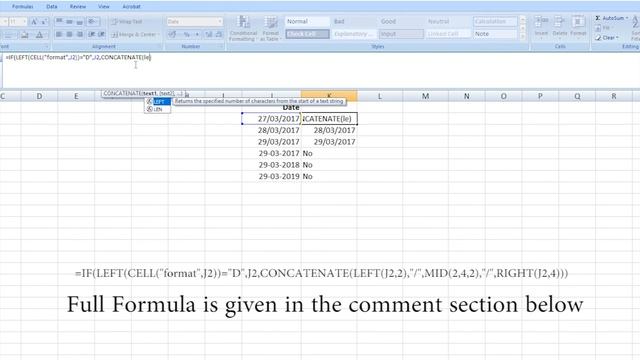Expand the cell styles gallery More arrow
Viewport: 640px width, 360px height.
coord(523,37)
